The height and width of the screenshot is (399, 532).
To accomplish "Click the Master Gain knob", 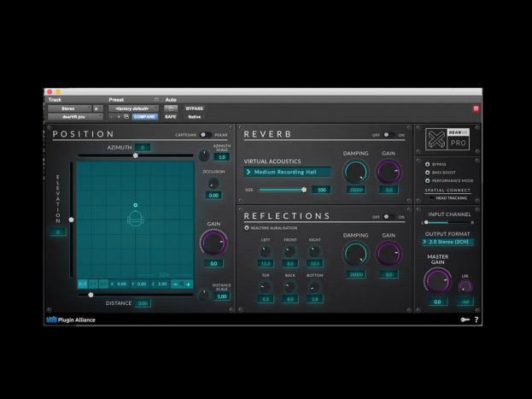I will click(437, 280).
